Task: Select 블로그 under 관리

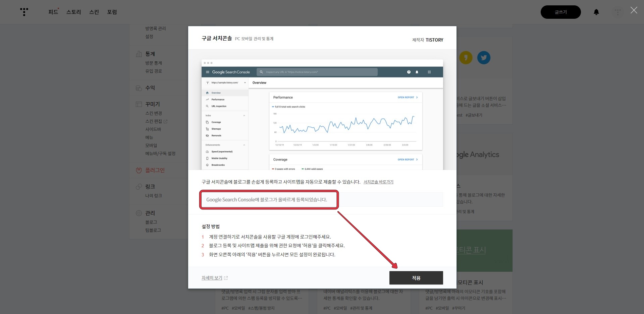Action: click(151, 222)
